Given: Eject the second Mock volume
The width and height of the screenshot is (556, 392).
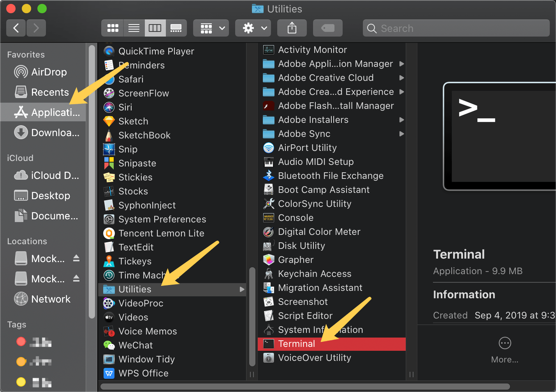Looking at the screenshot, I should pyautogui.click(x=76, y=278).
